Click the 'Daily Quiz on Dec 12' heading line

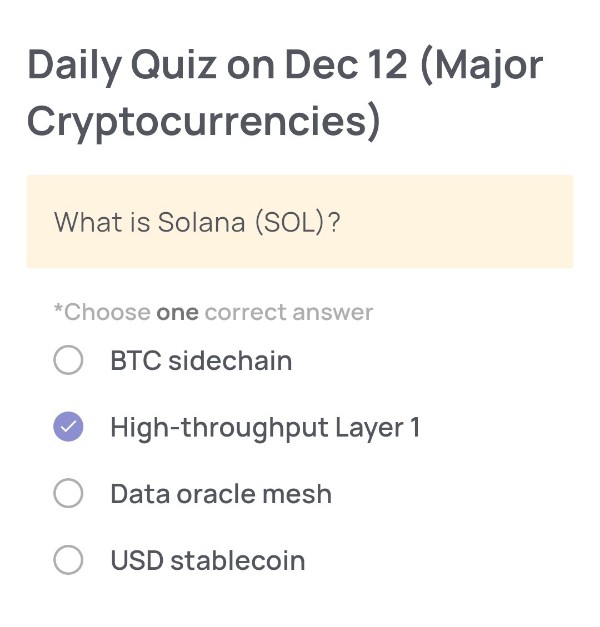217,66
